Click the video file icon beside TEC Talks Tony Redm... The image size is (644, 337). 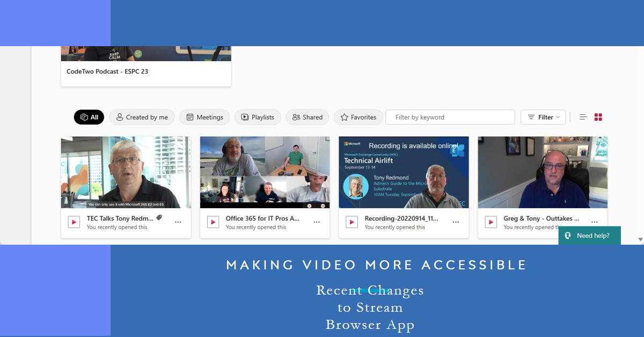(x=74, y=222)
